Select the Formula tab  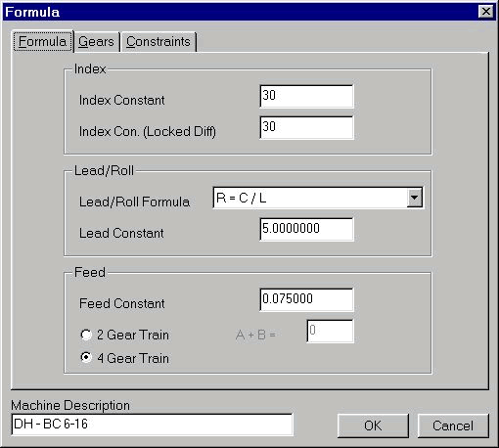tap(42, 41)
